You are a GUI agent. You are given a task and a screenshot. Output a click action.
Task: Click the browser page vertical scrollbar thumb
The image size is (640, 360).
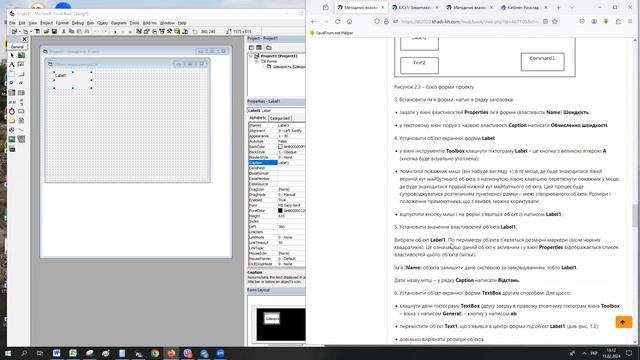point(635,216)
